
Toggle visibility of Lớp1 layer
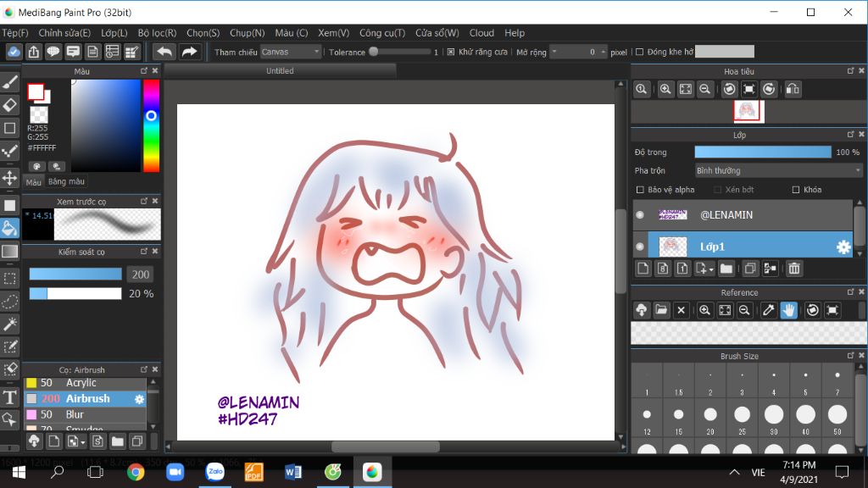(x=641, y=247)
